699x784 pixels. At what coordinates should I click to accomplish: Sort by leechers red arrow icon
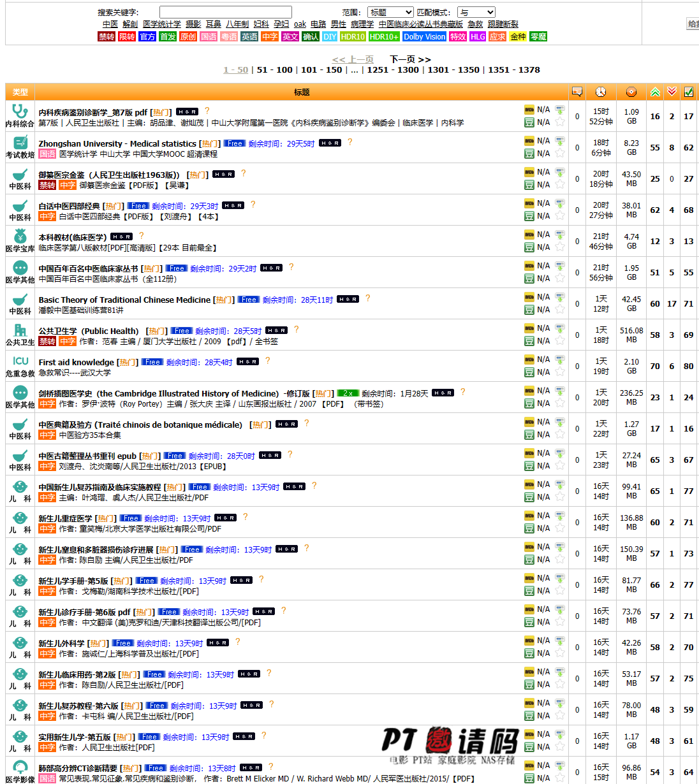[x=672, y=92]
